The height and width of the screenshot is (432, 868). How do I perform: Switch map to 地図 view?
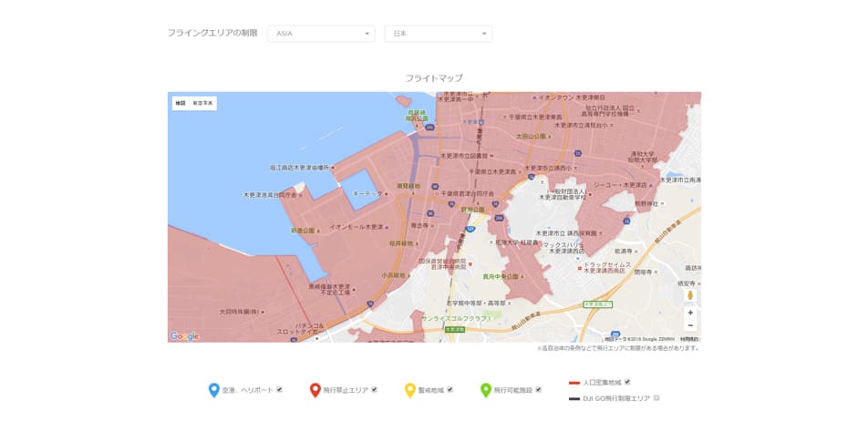click(180, 103)
